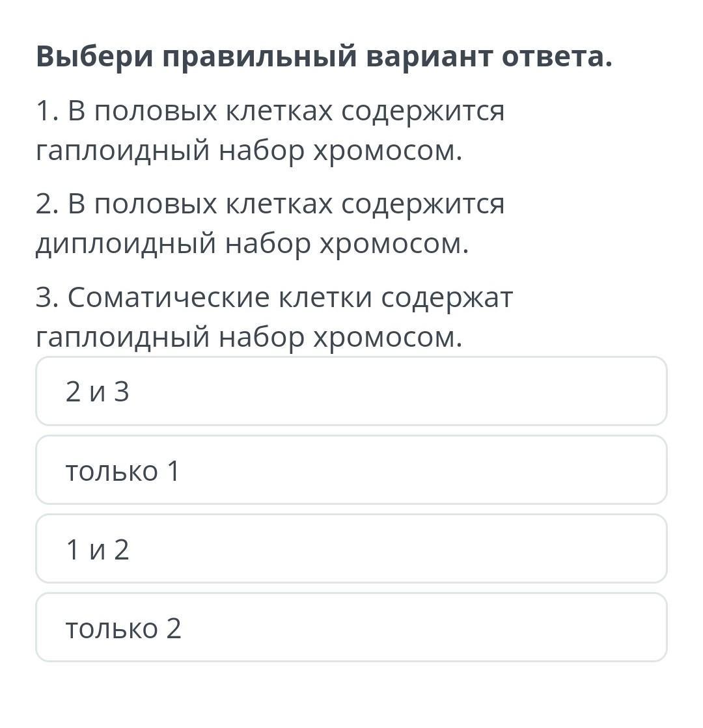703x728 pixels.
Task: Click the word "Соматические" in statement 3
Action: (168, 297)
